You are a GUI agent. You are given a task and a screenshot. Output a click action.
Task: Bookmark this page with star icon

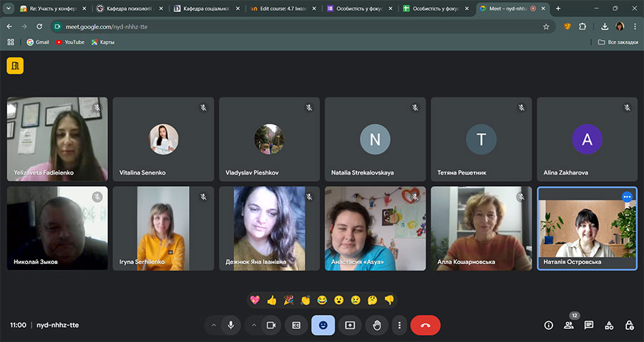point(546,26)
